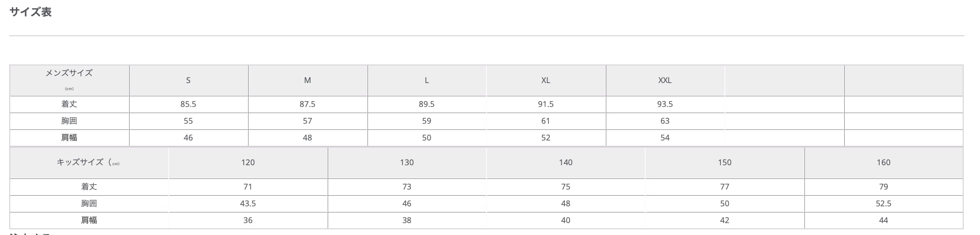Select the 85.5 length value
The width and height of the screenshot is (980, 235).
click(188, 104)
